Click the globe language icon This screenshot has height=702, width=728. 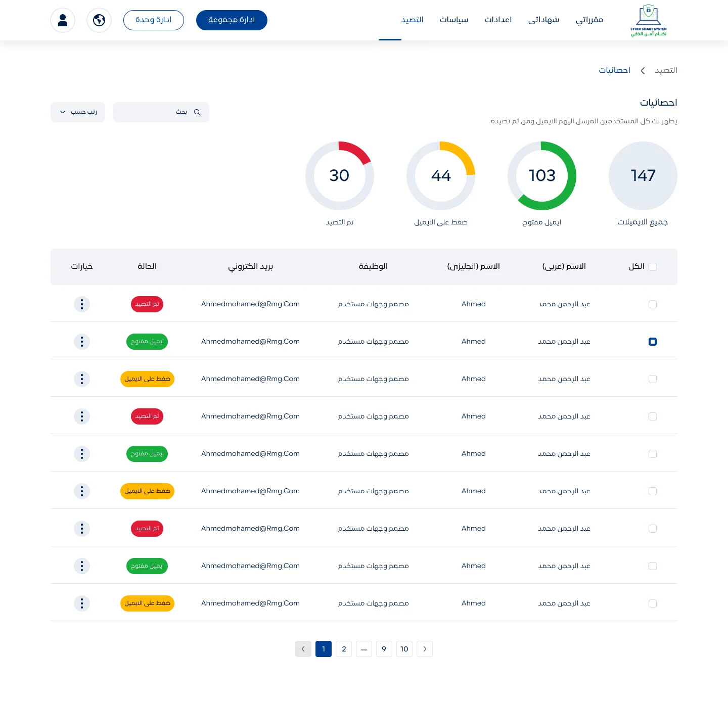(x=99, y=20)
